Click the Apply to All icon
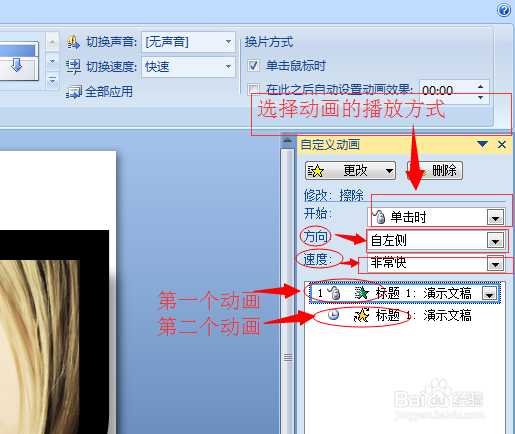Viewport: 515px width, 434px height. (74, 92)
